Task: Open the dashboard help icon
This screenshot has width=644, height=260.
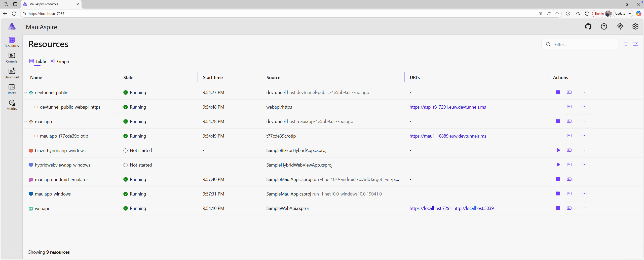Action: (x=604, y=26)
